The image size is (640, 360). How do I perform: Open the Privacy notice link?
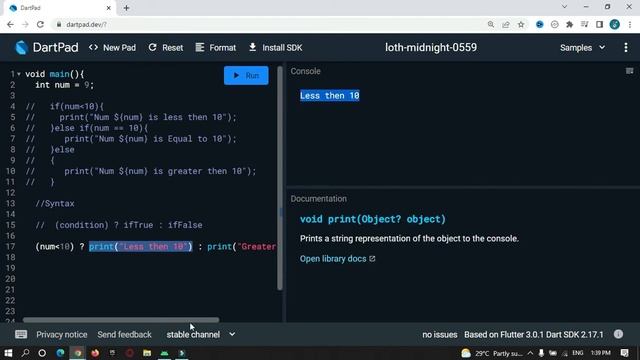[62, 335]
